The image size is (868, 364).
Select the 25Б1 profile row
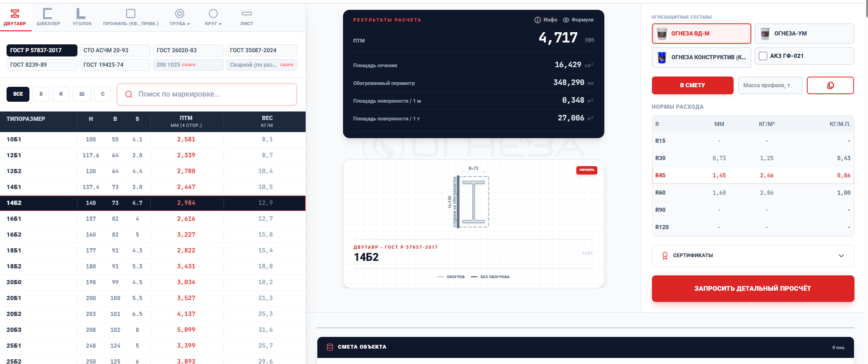153,346
